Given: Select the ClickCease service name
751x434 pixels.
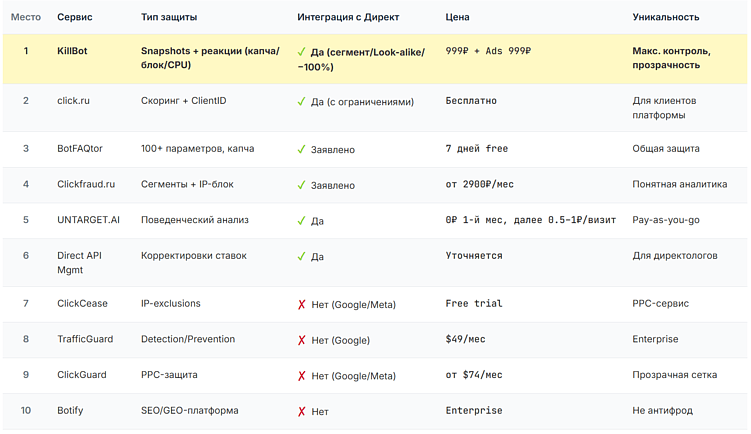Looking at the screenshot, I should coord(82,303).
